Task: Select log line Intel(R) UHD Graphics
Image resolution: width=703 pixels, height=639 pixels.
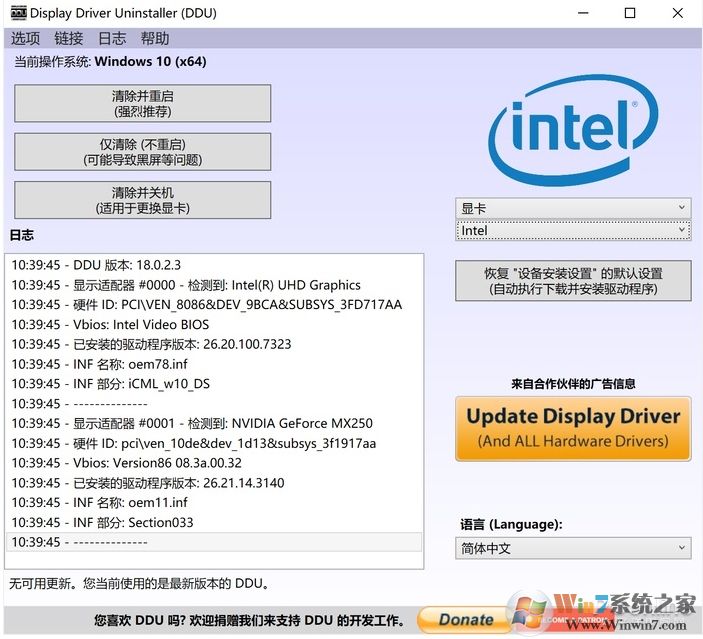Action: 214,285
